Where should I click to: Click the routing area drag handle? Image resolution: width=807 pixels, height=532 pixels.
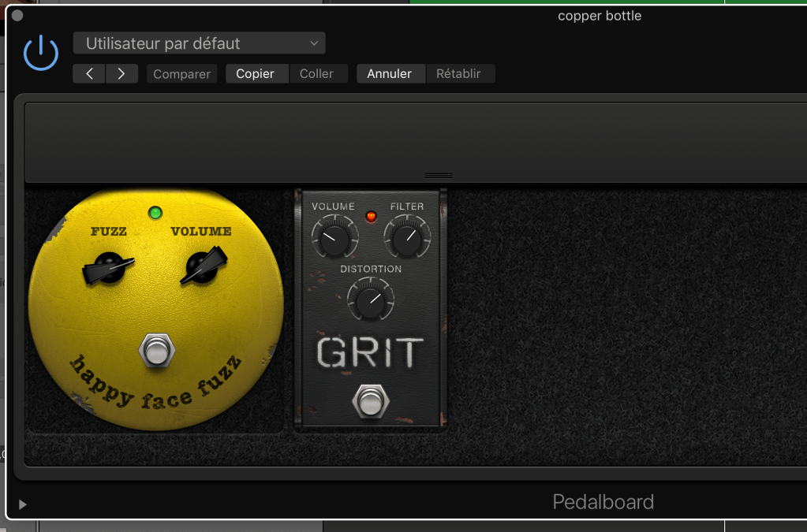coord(439,175)
